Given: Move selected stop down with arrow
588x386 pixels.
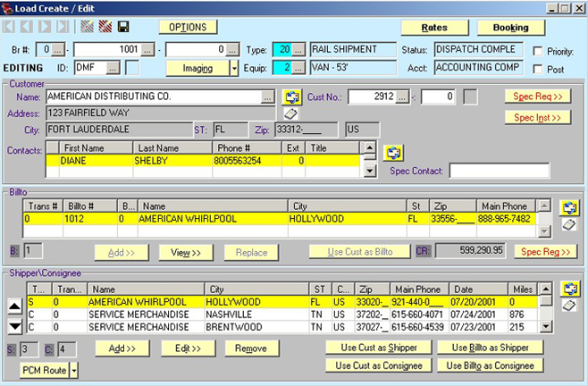Looking at the screenshot, I should pyautogui.click(x=15, y=327).
